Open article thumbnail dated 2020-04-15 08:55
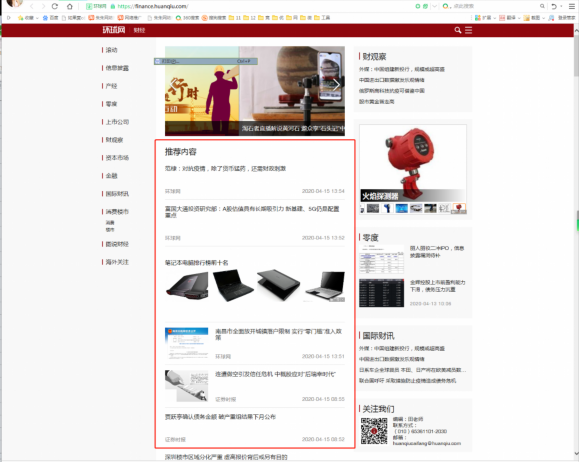Image resolution: width=579 pixels, height=462 pixels. tap(186, 386)
